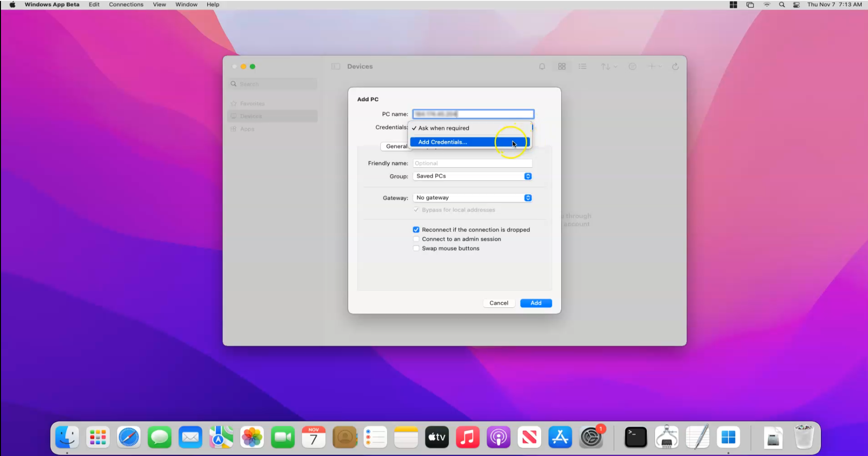Click the Friendly name input field

472,163
